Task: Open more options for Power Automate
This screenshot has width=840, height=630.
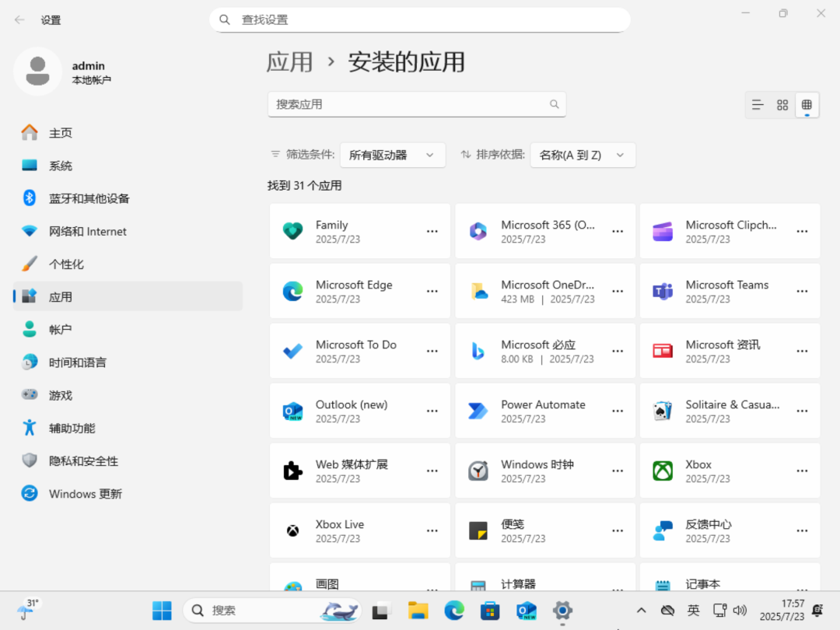Action: click(617, 411)
